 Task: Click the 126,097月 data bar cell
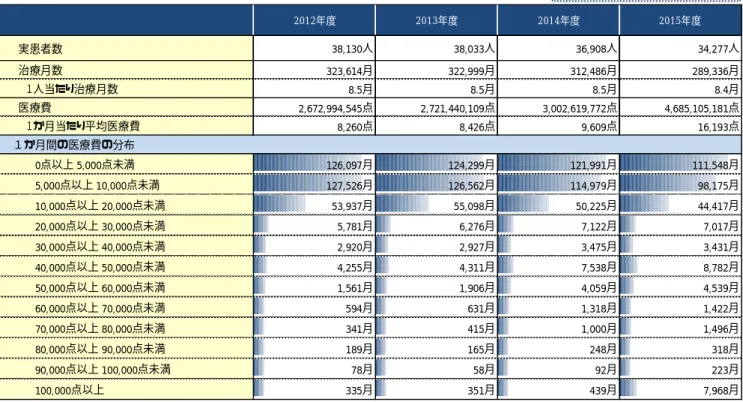click(314, 164)
